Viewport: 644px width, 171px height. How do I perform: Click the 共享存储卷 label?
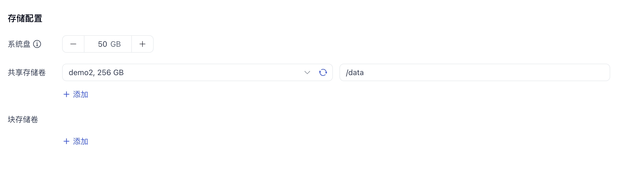(x=27, y=72)
